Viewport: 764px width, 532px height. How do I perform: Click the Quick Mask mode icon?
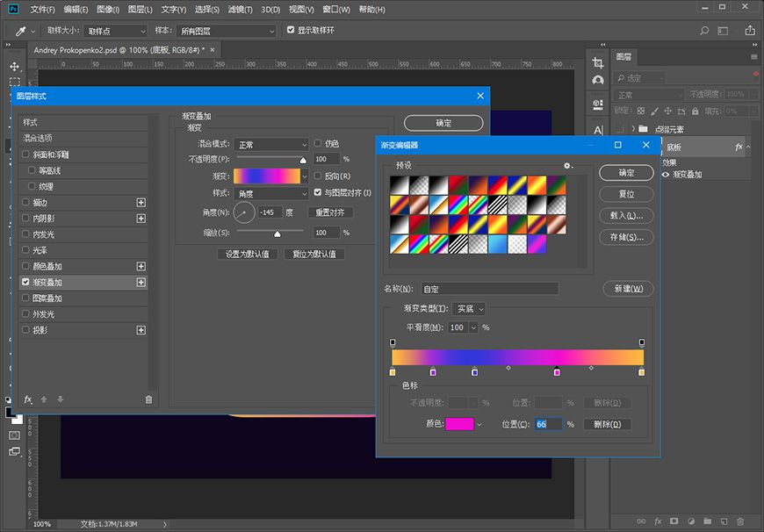15,435
